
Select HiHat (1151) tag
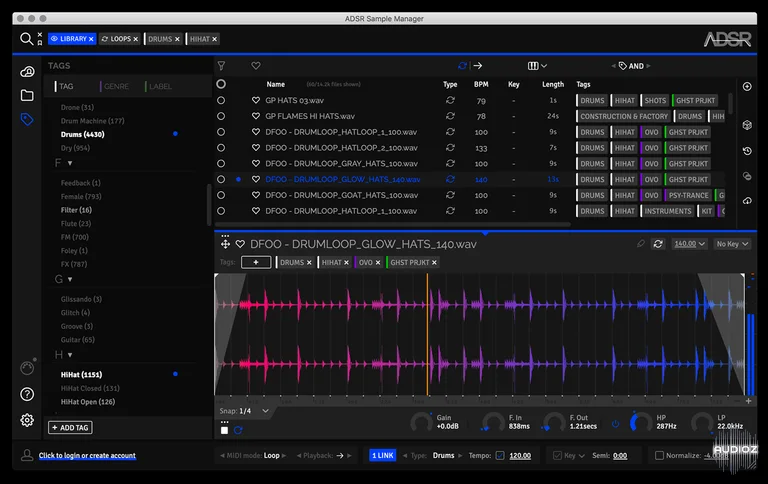point(81,375)
